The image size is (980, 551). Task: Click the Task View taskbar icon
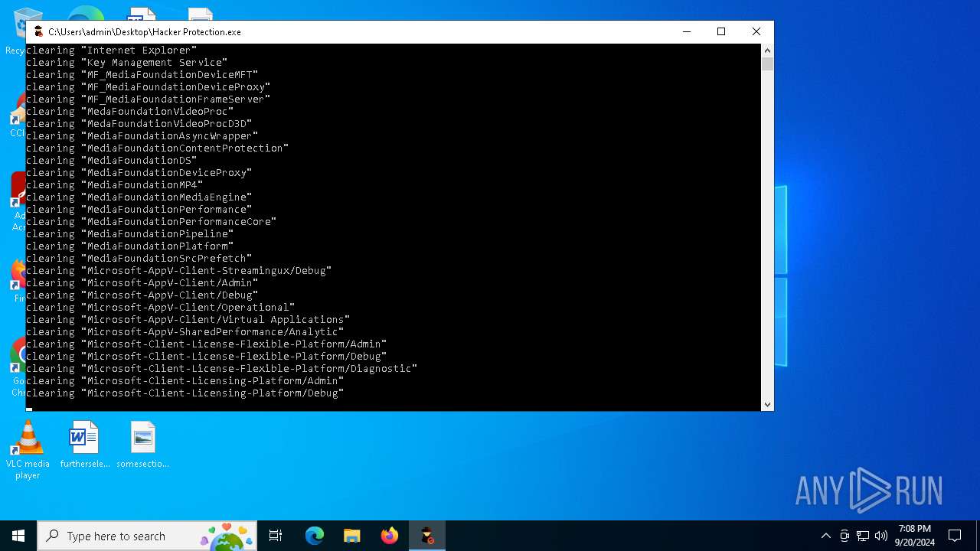pos(276,536)
